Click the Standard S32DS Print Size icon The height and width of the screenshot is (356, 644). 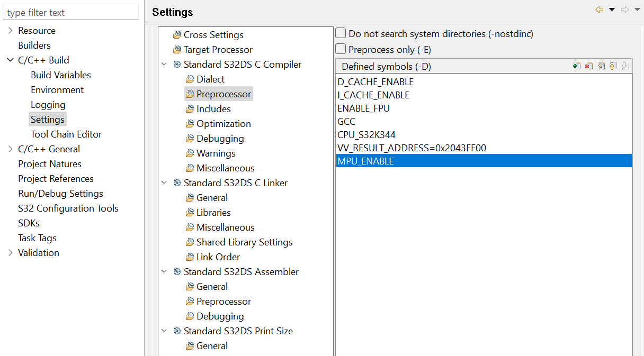click(177, 331)
